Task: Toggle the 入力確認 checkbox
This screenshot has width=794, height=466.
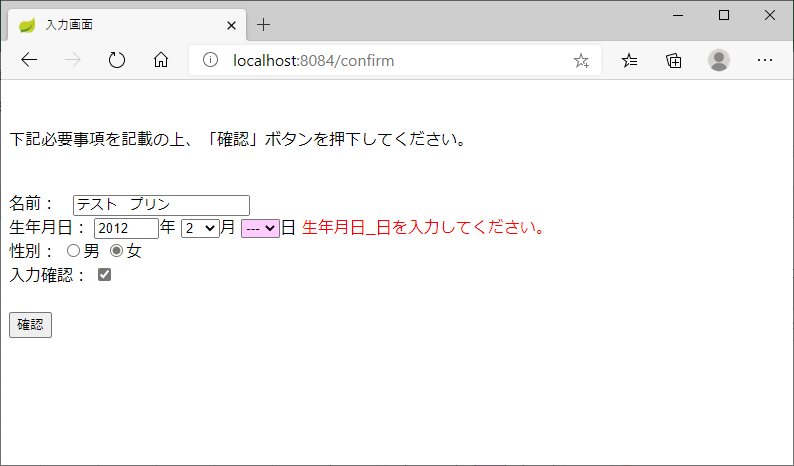Action: click(x=104, y=275)
